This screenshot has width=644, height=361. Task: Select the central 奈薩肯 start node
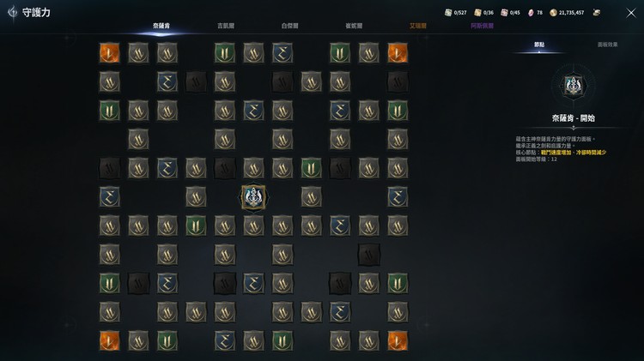(253, 197)
